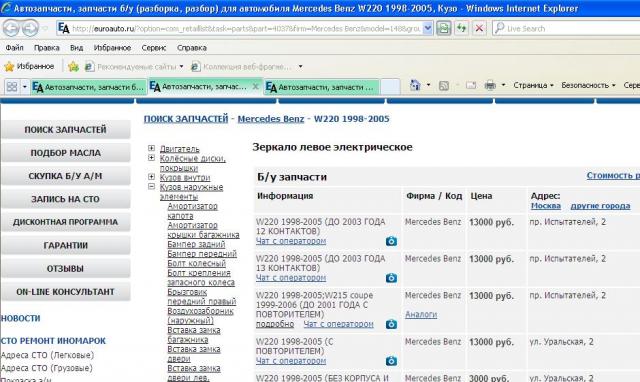
Task: Open the Страница dropdown menu
Action: (x=533, y=85)
